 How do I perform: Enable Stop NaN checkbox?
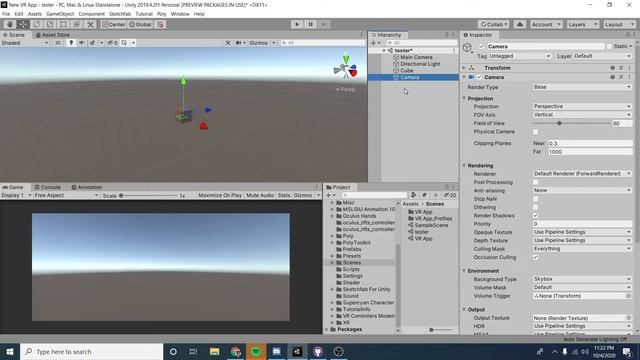tap(536, 199)
